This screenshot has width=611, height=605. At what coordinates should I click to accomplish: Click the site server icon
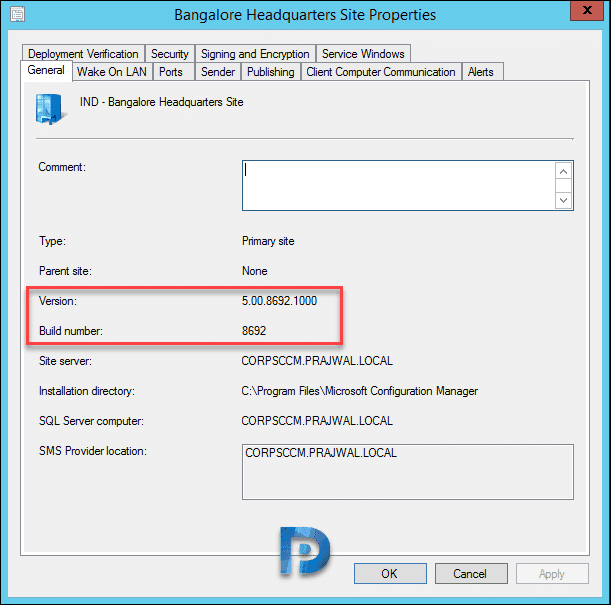[50, 109]
